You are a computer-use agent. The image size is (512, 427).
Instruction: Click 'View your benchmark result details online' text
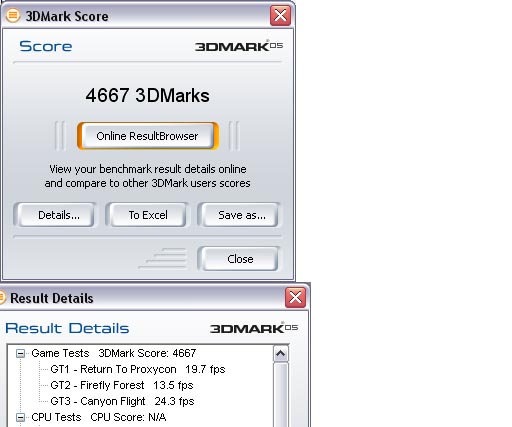pyautogui.click(x=148, y=169)
